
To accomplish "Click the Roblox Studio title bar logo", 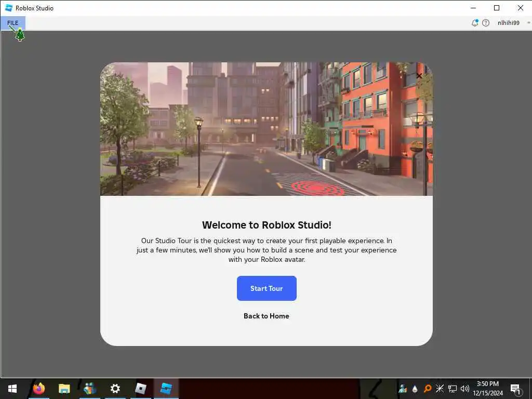I will tap(9, 8).
